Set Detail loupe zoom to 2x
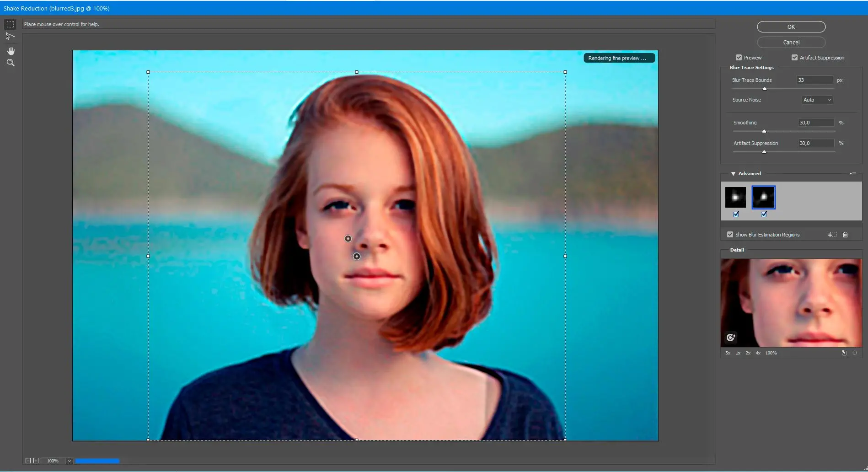This screenshot has width=868, height=472. pyautogui.click(x=748, y=353)
